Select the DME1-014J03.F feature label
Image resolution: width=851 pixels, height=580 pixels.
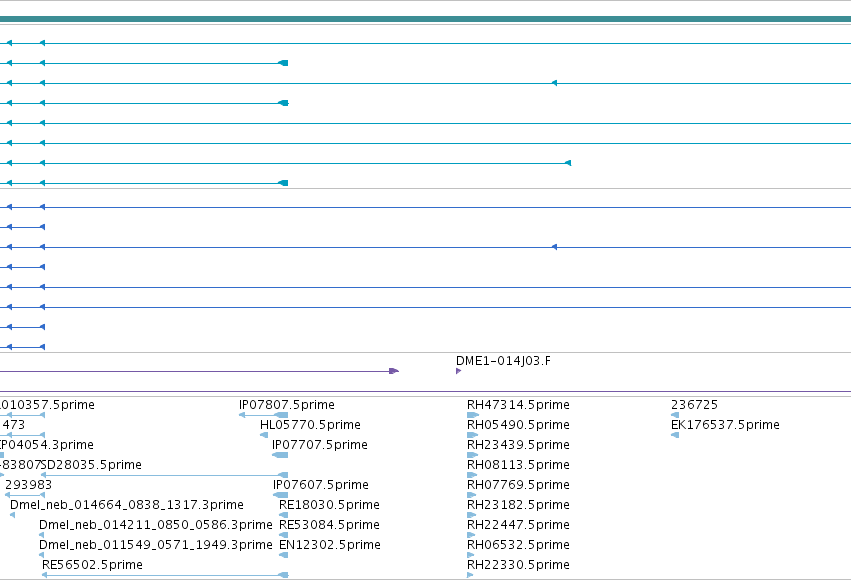(x=503, y=361)
